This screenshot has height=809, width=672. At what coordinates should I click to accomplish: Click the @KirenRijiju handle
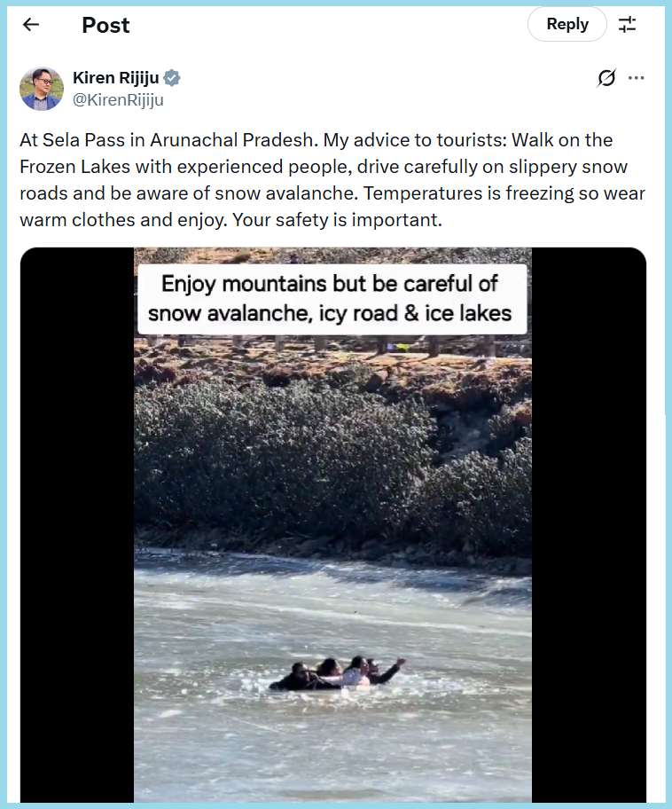tap(118, 99)
